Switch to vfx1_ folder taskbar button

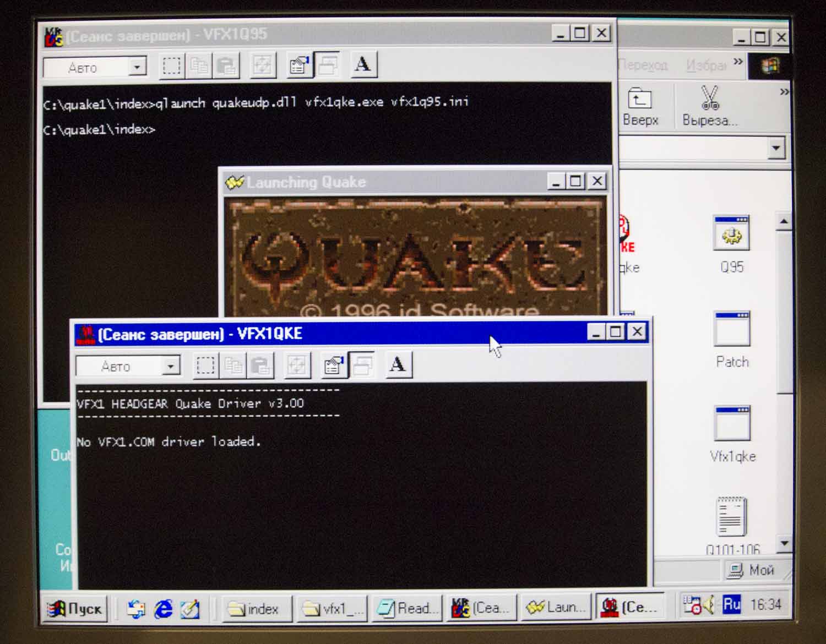point(332,609)
